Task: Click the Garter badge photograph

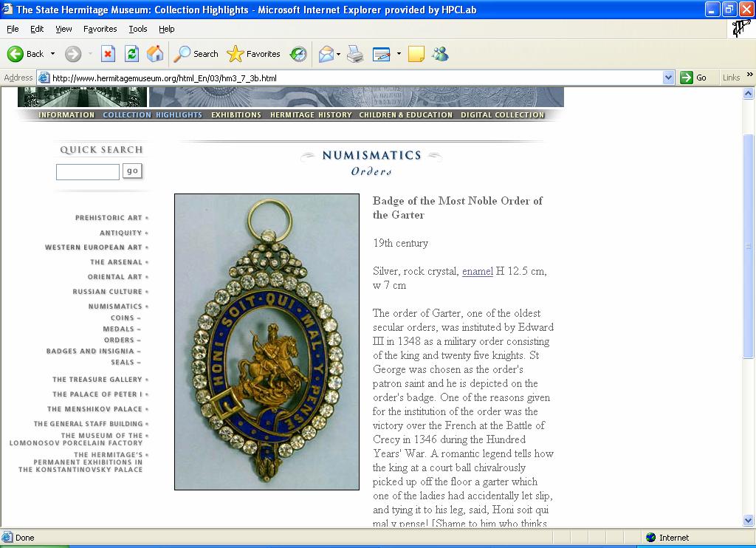Action: 267,342
